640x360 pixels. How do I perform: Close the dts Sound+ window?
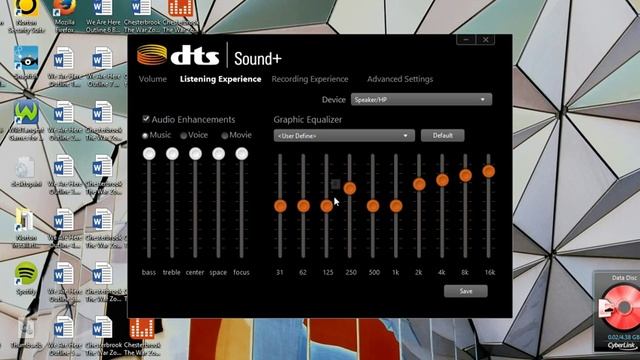pos(485,40)
